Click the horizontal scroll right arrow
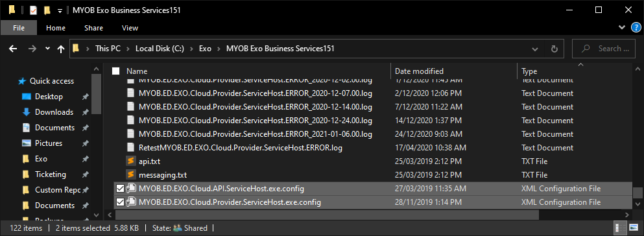Screen dimensions: 644x236 [626, 215]
